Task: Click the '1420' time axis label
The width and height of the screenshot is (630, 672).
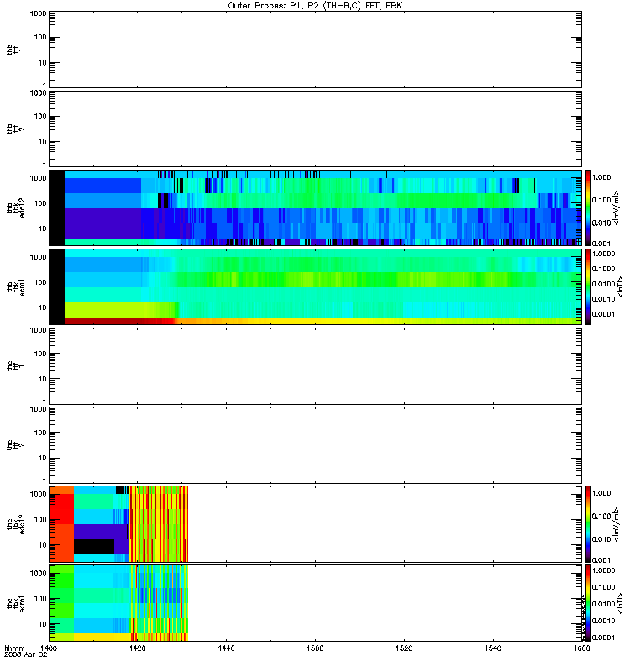Action: pos(137,648)
